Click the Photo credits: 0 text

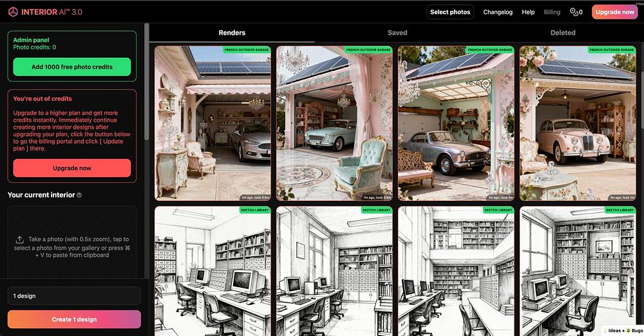click(35, 47)
